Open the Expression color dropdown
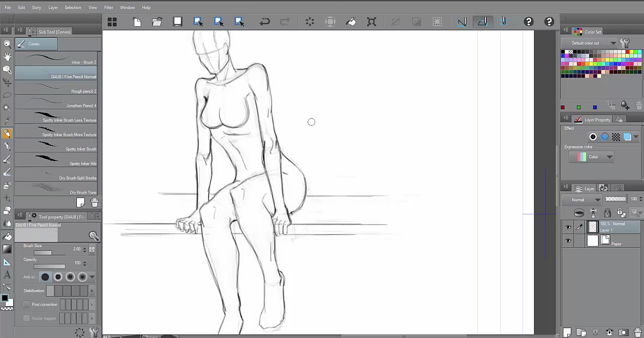The image size is (644, 338). tap(591, 157)
